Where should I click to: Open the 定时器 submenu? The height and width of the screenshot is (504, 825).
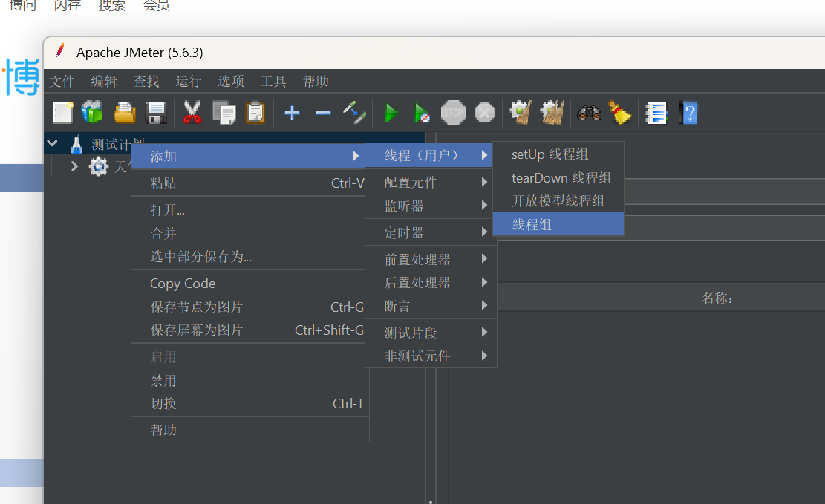pyautogui.click(x=431, y=232)
